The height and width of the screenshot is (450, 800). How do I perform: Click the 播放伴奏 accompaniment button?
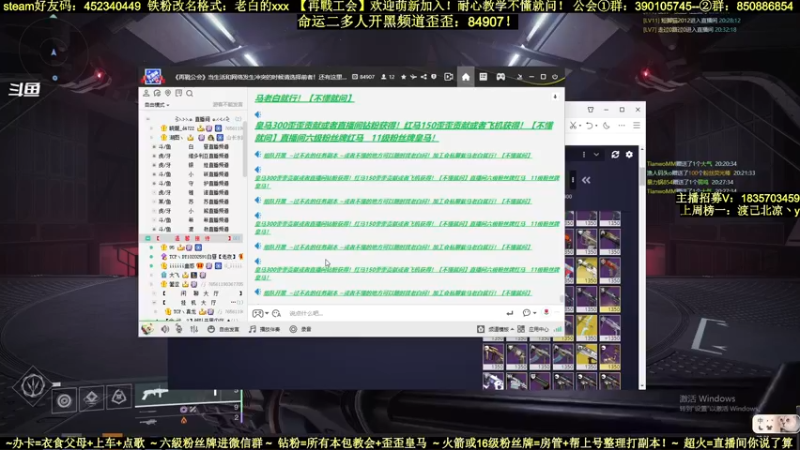pyautogui.click(x=264, y=330)
